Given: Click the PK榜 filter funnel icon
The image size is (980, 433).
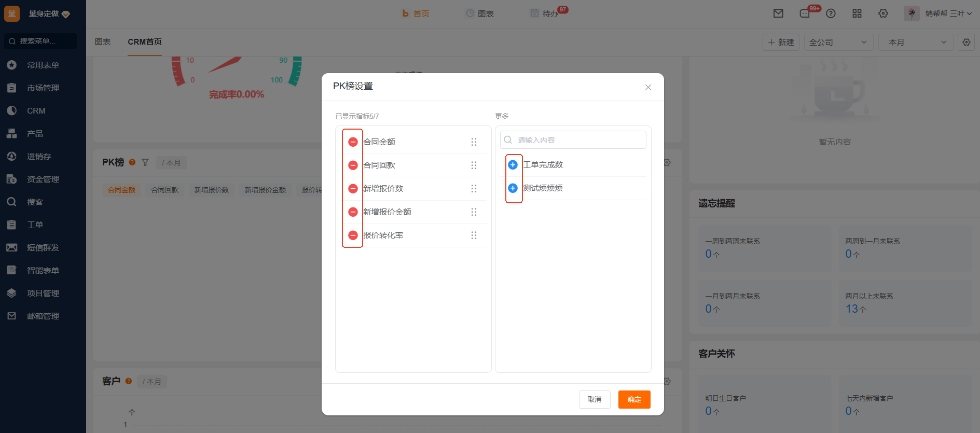Looking at the screenshot, I should tap(145, 163).
